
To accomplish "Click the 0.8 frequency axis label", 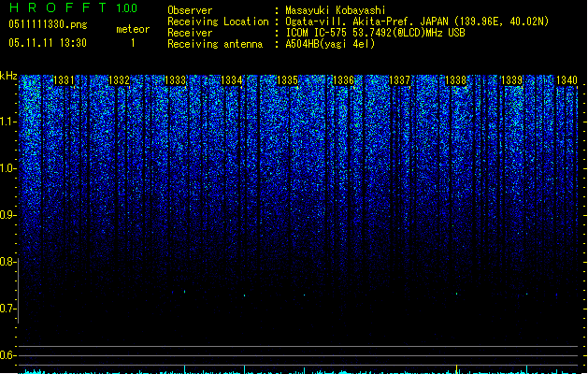I will pyautogui.click(x=7, y=262).
